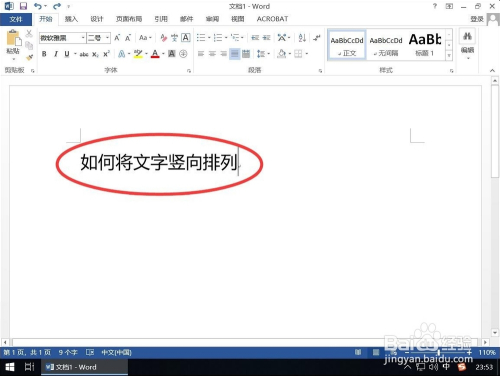Sort the selected text
This screenshot has width=500, height=376.
tap(302, 38)
